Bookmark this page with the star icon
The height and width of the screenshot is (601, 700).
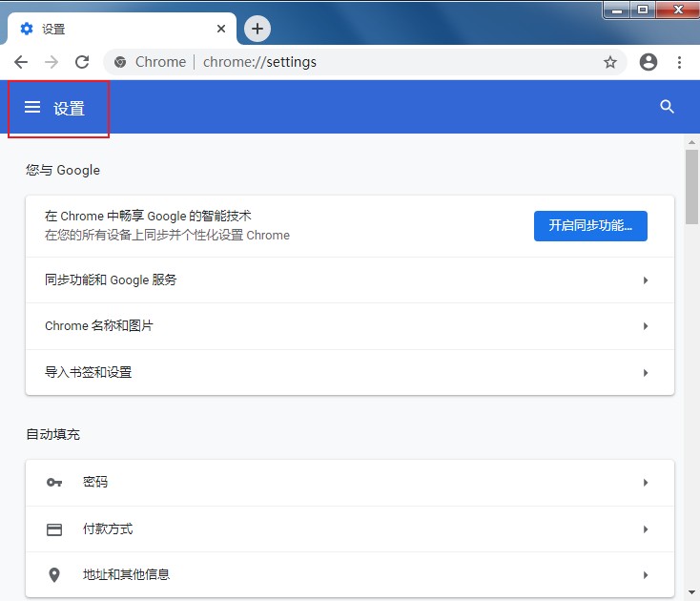pos(610,62)
